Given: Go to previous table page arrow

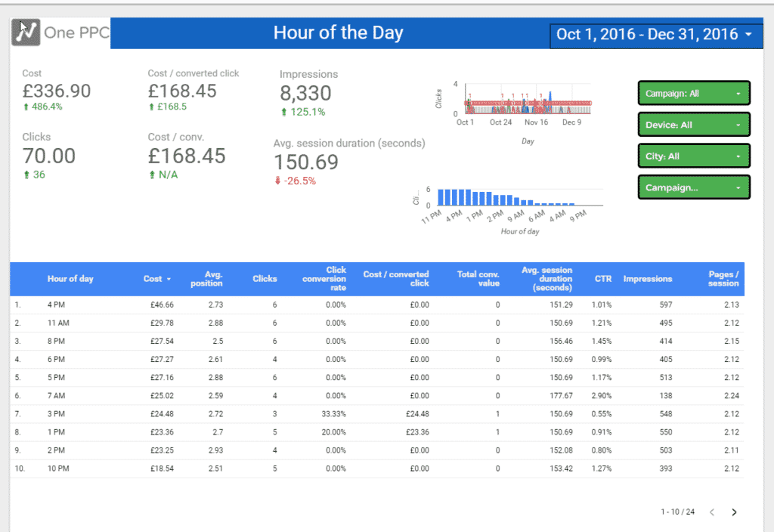Looking at the screenshot, I should click(x=712, y=512).
